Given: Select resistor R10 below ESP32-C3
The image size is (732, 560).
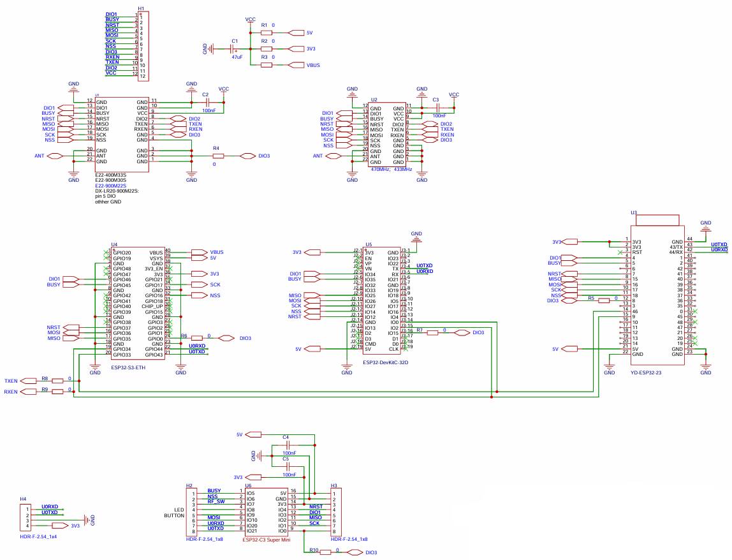Looking at the screenshot, I should click(325, 552).
